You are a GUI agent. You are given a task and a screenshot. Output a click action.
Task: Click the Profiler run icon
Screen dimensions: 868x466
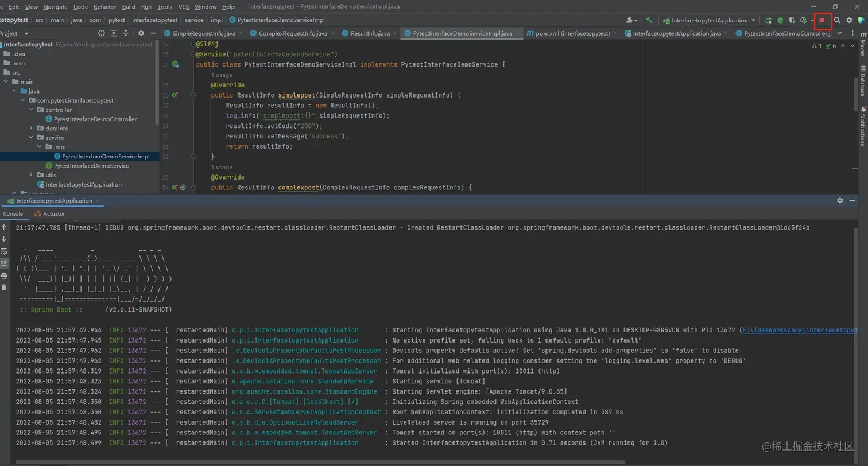804,20
